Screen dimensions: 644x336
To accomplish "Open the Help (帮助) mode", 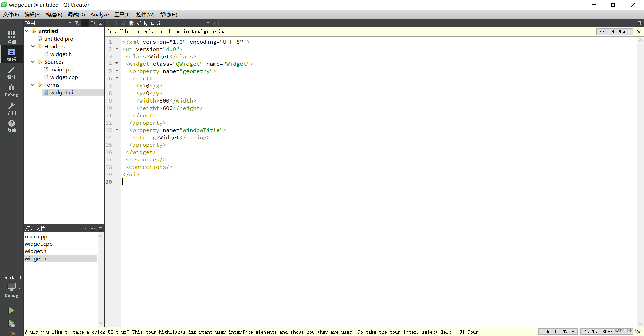I will coord(12,126).
